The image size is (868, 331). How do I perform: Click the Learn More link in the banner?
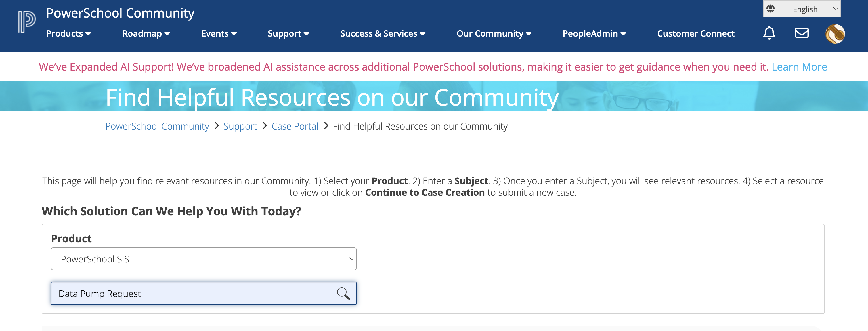tap(799, 67)
